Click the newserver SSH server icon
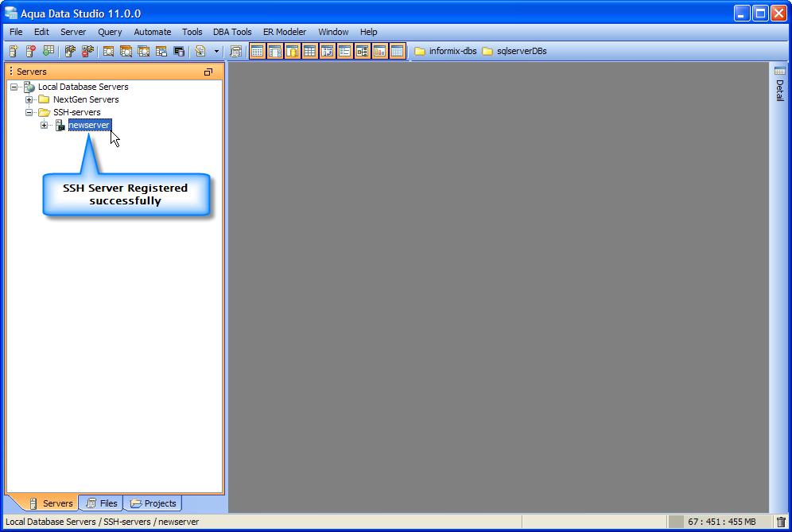The height and width of the screenshot is (532, 792). point(60,125)
